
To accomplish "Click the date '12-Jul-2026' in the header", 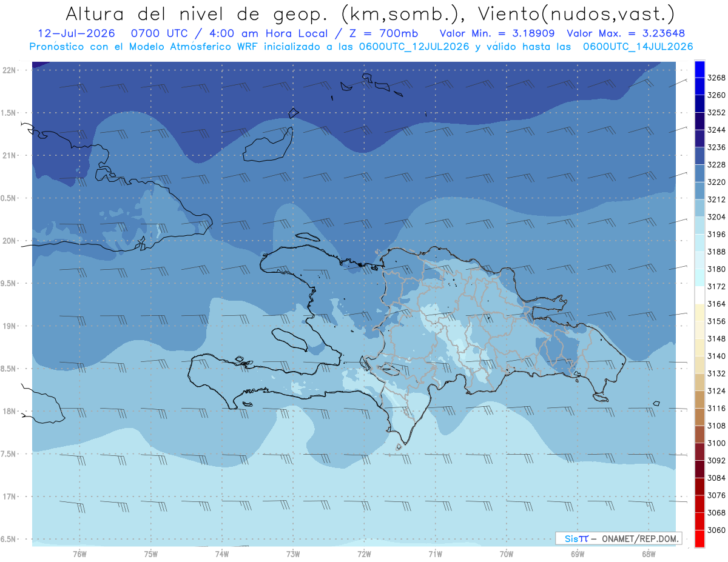I will coord(76,33).
